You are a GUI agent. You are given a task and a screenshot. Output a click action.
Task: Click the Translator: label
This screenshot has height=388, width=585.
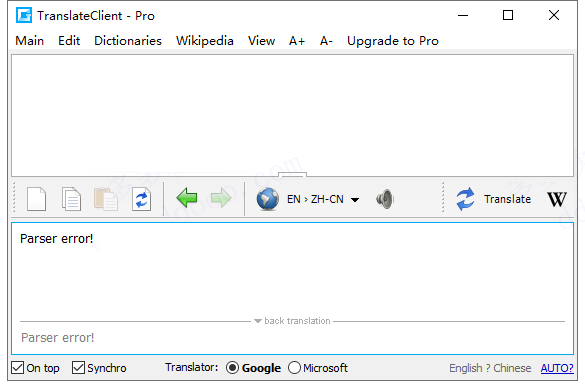[192, 367]
